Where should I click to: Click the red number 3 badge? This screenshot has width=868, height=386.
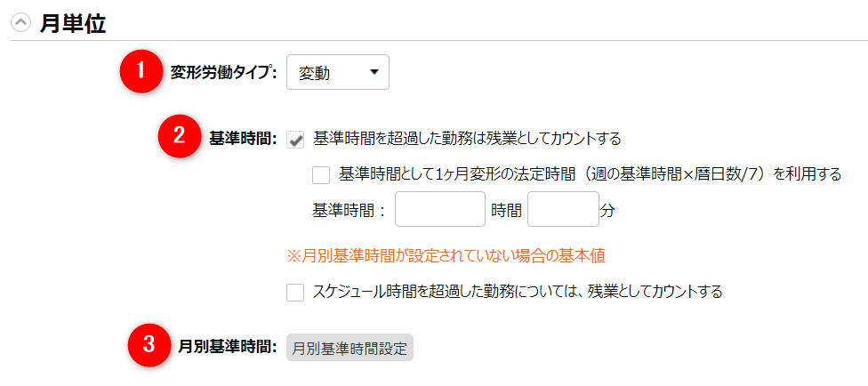tap(150, 347)
